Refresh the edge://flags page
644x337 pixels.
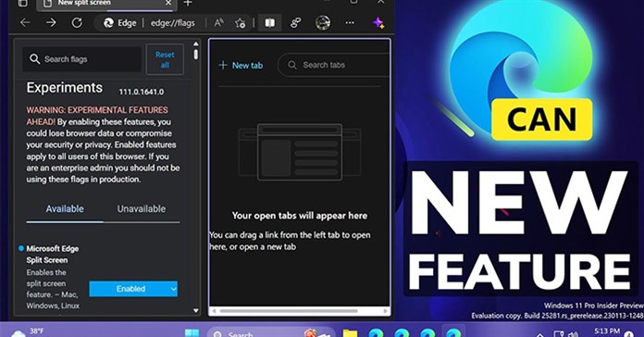pyautogui.click(x=77, y=22)
